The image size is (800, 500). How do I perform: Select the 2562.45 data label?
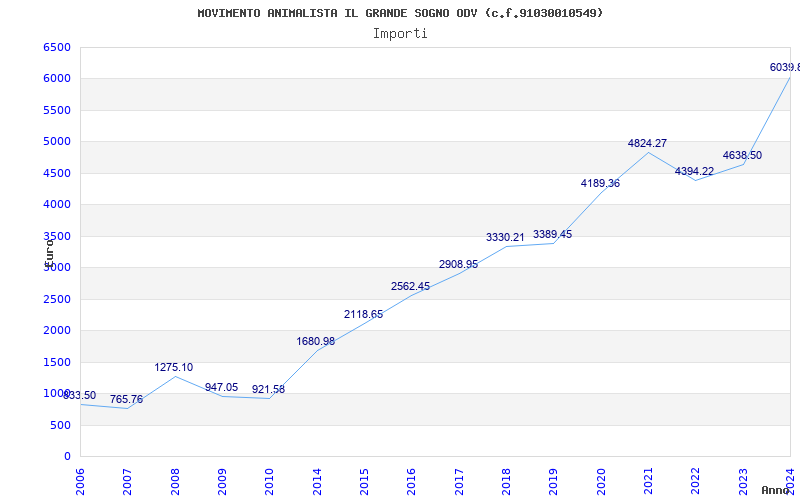pyautogui.click(x=411, y=286)
